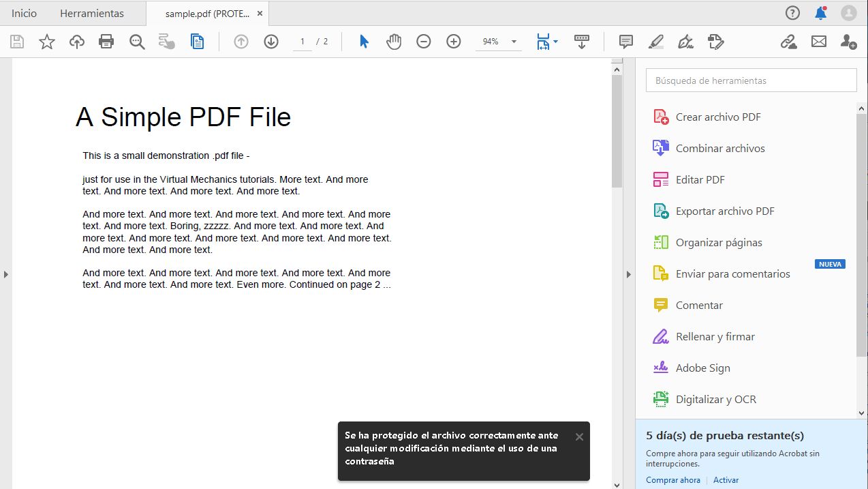The width and height of the screenshot is (868, 489).
Task: Open user profile account icon
Action: tap(849, 13)
